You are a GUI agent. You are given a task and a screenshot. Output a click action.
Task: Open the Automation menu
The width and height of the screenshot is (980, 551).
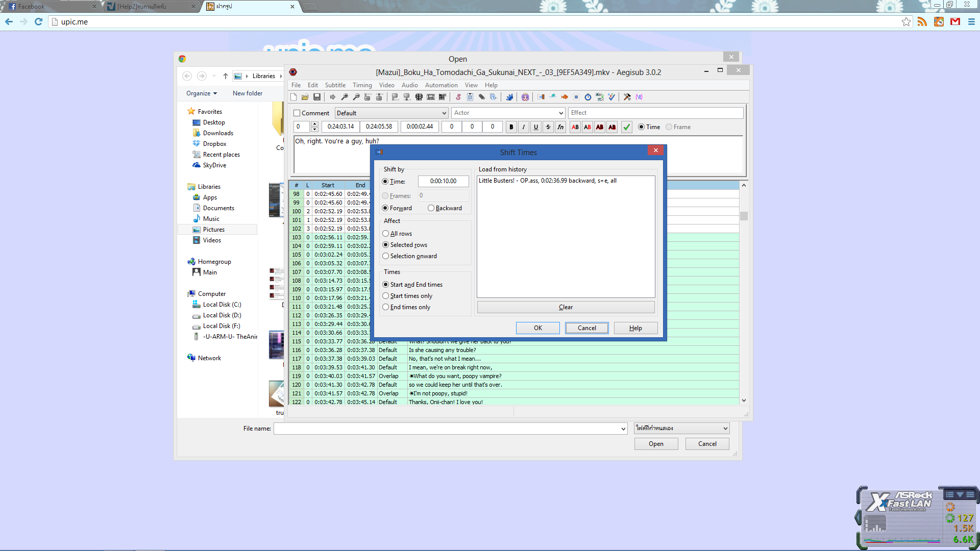[441, 85]
